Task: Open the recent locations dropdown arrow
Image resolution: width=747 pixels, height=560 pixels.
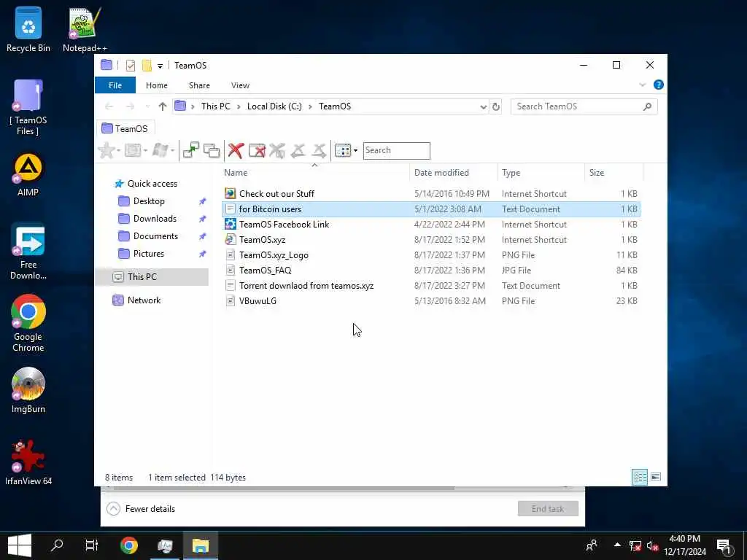Action: (147, 106)
